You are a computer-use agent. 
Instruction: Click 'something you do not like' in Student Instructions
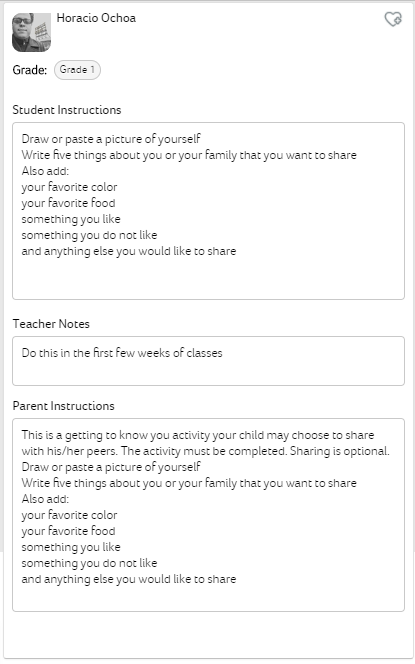pyautogui.click(x=89, y=235)
